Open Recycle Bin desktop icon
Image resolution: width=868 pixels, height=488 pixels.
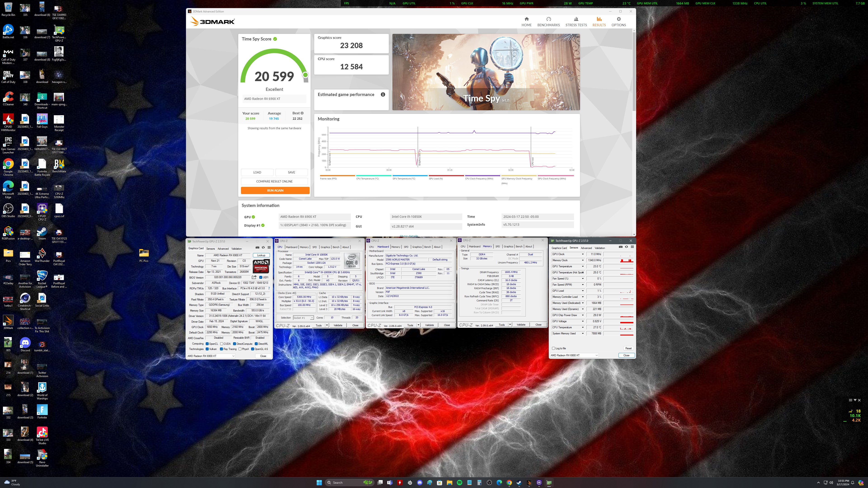(8, 9)
